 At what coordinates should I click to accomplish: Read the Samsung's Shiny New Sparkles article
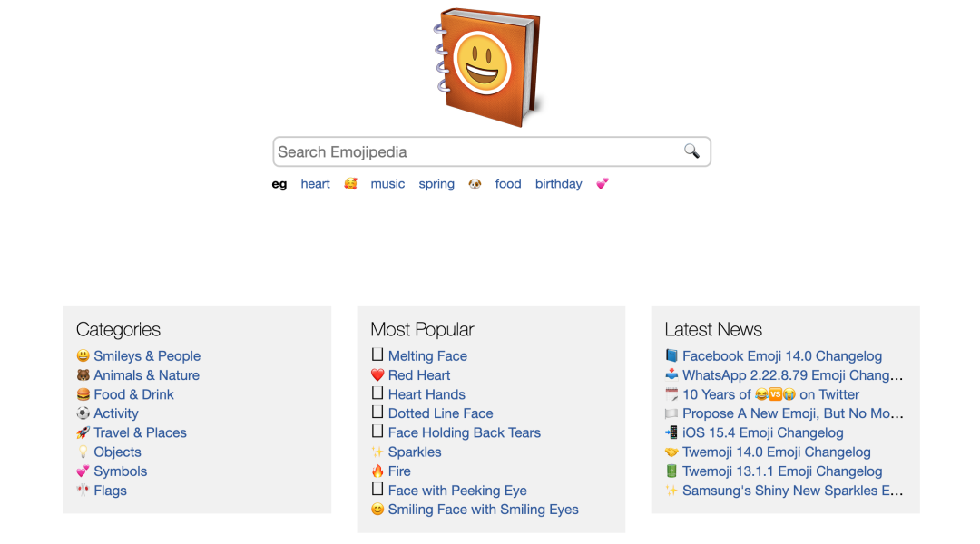tap(792, 491)
